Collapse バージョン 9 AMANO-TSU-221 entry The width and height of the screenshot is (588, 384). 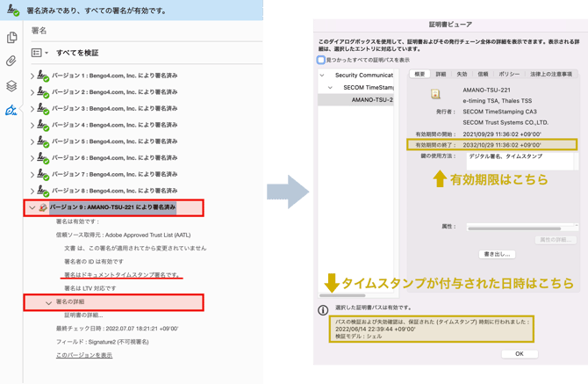(x=32, y=207)
